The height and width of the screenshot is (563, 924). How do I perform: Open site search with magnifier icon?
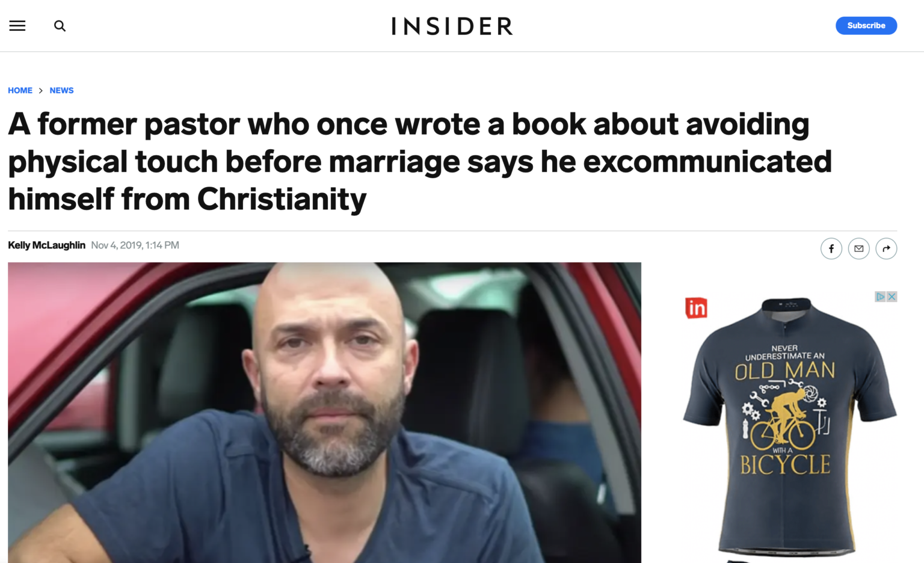tap(60, 26)
